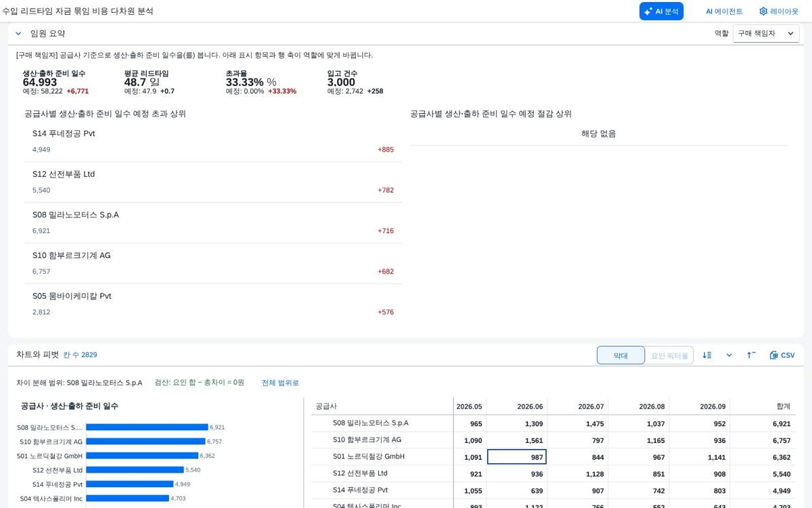Click the descending sort icon
The height and width of the screenshot is (508, 812).
[707, 355]
